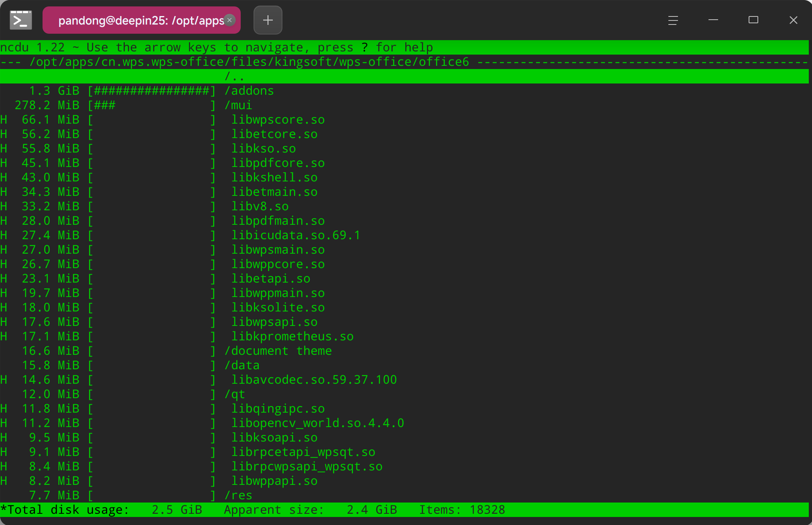Select the parent directory /.. row
Image resolution: width=812 pixels, height=525 pixels.
click(404, 76)
